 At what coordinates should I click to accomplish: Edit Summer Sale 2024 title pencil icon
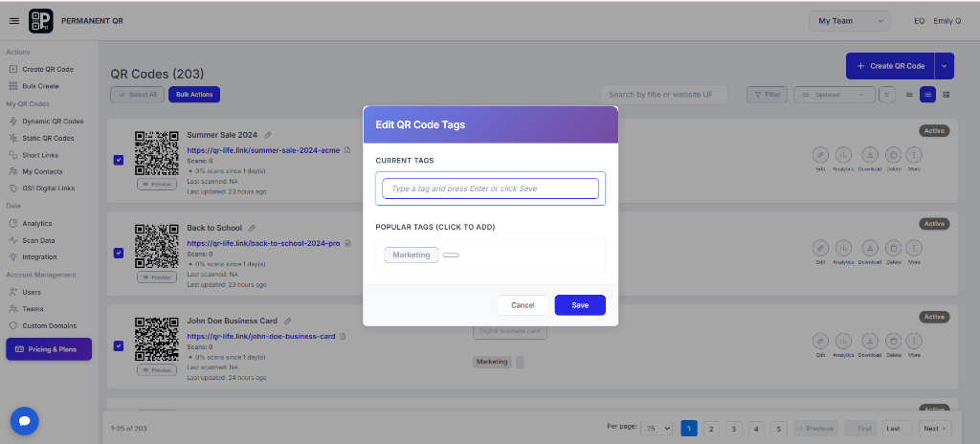pyautogui.click(x=268, y=135)
